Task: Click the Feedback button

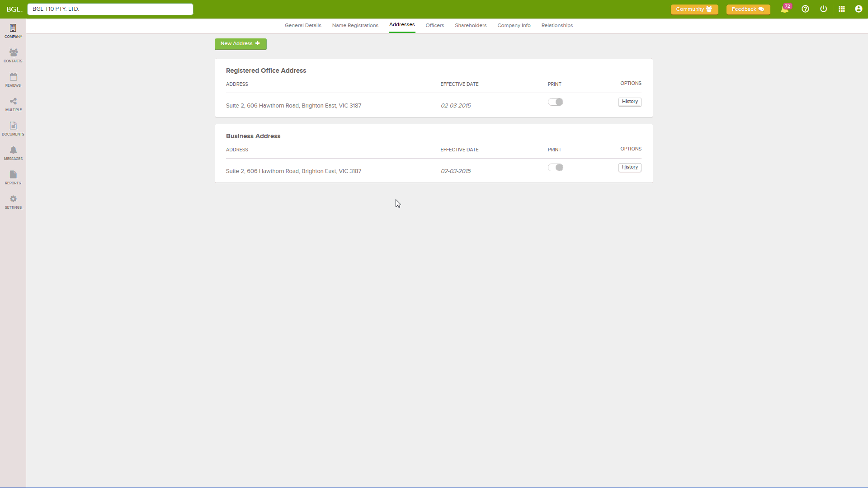Action: pyautogui.click(x=748, y=9)
